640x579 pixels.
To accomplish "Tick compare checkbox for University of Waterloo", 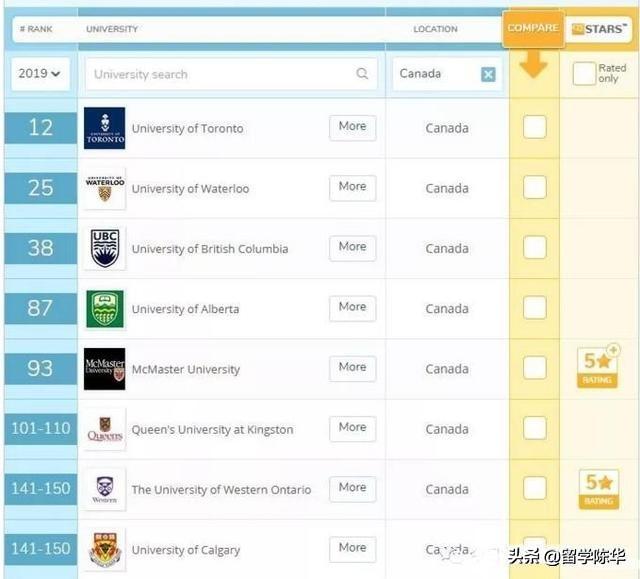I will point(535,187).
